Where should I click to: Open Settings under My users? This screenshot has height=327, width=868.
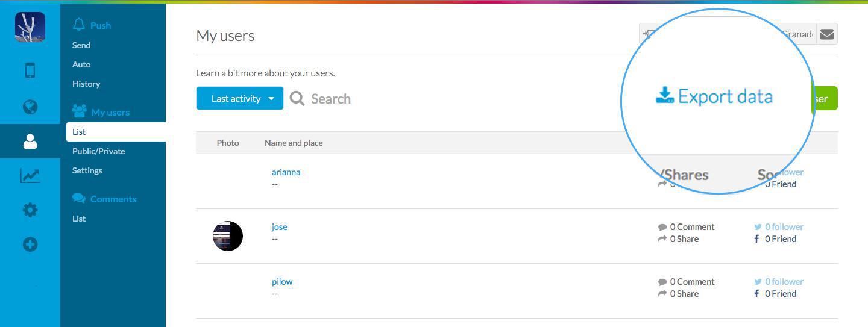point(87,170)
